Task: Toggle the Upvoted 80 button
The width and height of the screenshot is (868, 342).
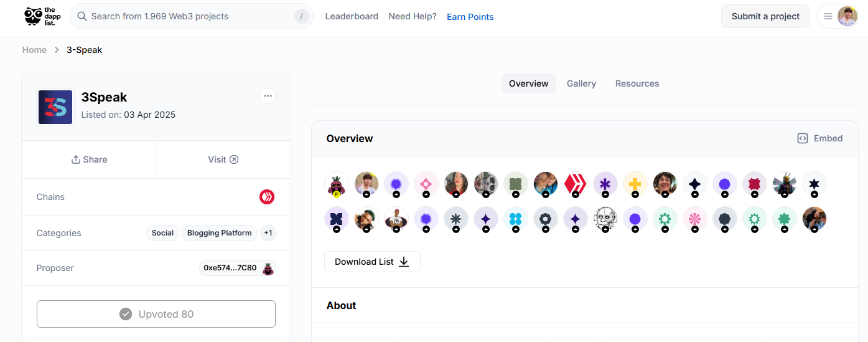Action: click(156, 314)
